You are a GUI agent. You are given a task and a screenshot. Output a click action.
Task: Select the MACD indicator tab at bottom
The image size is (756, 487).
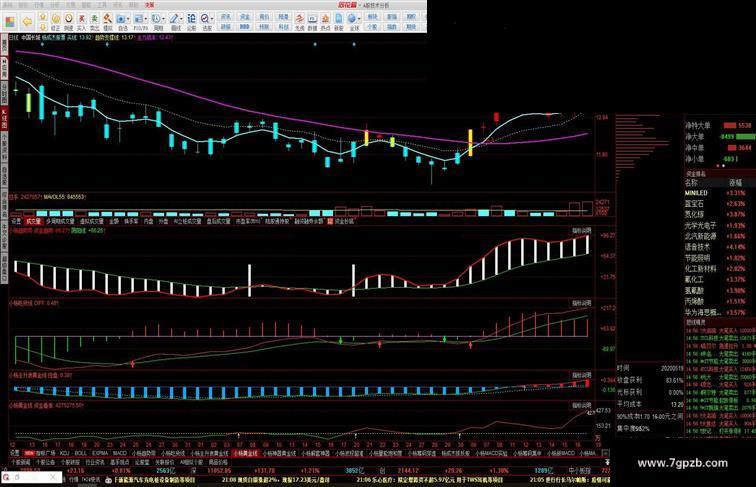click(x=120, y=453)
